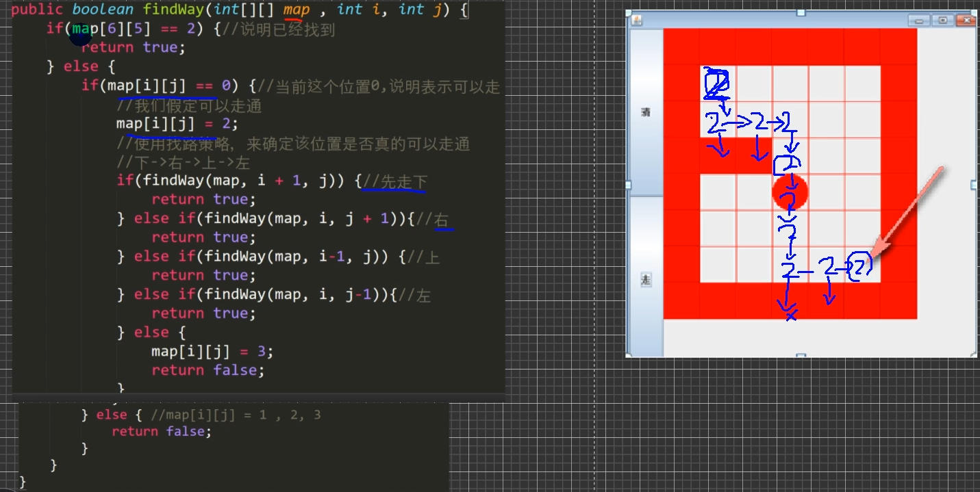Click the orange map parameter in the signature
The width and height of the screenshot is (980, 492).
click(297, 10)
